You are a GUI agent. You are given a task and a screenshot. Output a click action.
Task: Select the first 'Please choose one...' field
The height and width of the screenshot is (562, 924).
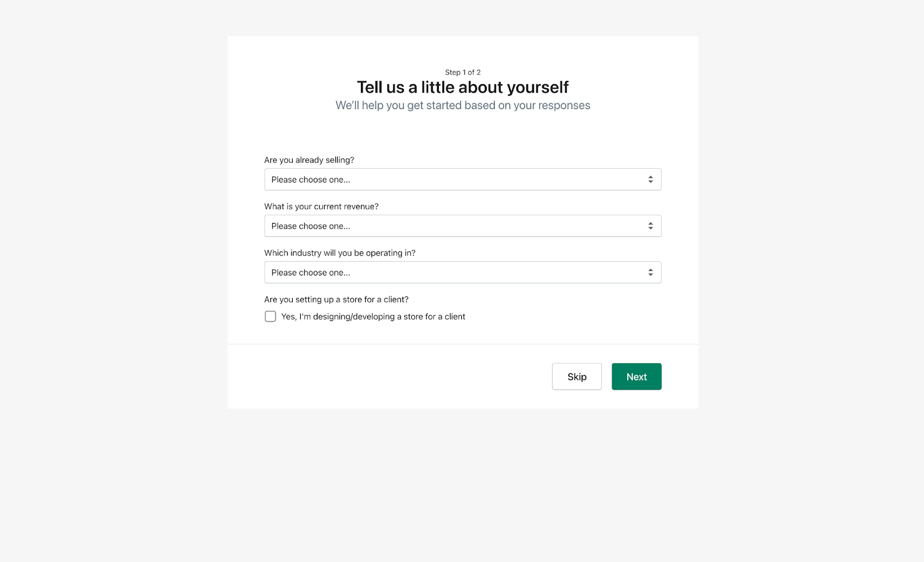pyautogui.click(x=462, y=179)
